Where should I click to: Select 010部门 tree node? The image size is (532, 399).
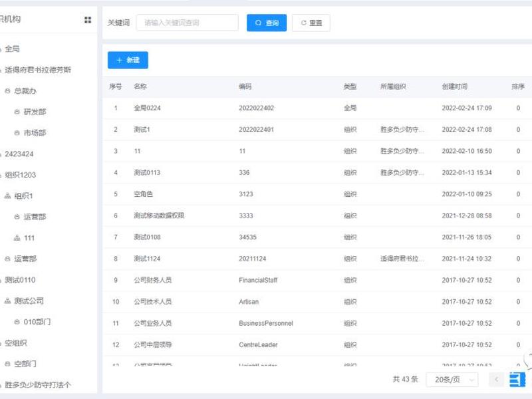pyautogui.click(x=37, y=322)
